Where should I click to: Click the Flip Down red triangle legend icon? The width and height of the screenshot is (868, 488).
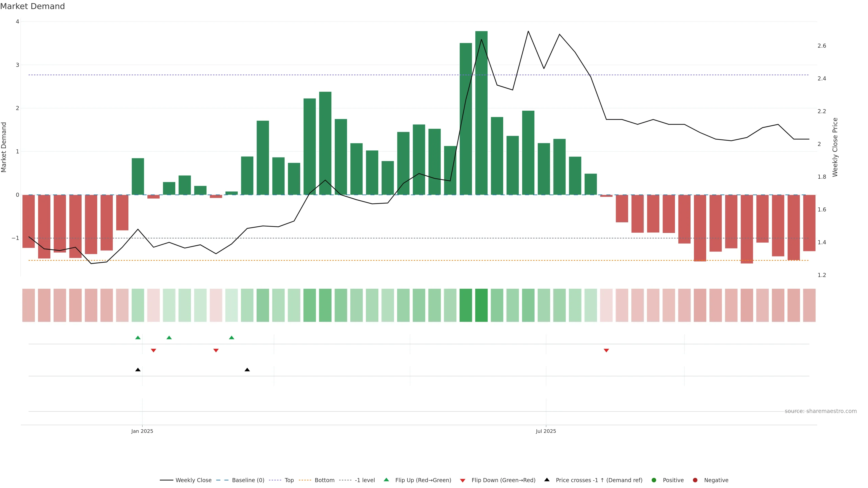pos(463,481)
